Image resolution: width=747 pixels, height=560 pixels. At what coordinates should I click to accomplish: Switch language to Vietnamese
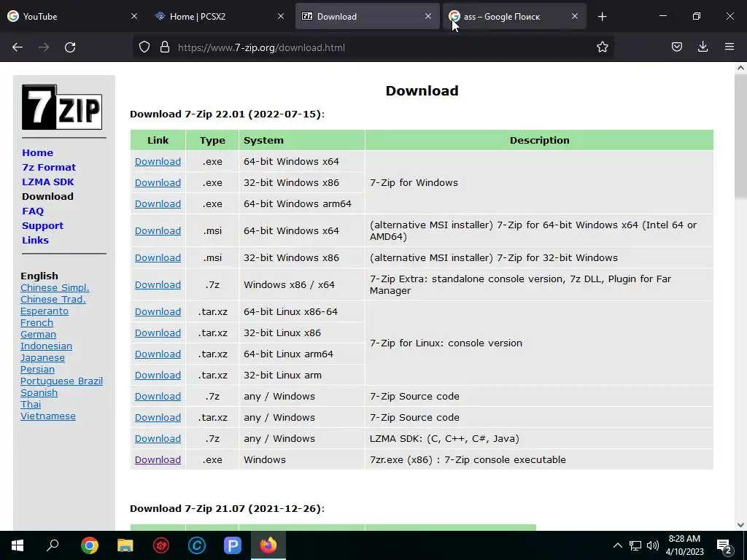pyautogui.click(x=47, y=416)
